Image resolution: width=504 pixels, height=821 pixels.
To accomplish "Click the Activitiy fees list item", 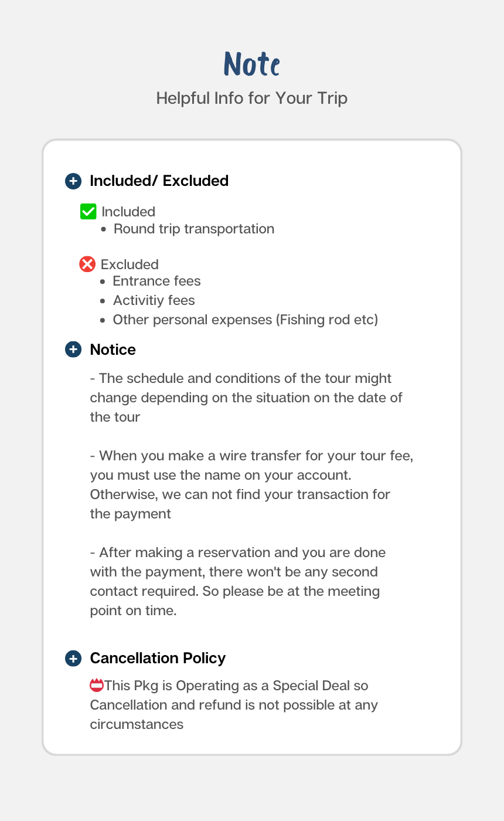I will coord(154,300).
